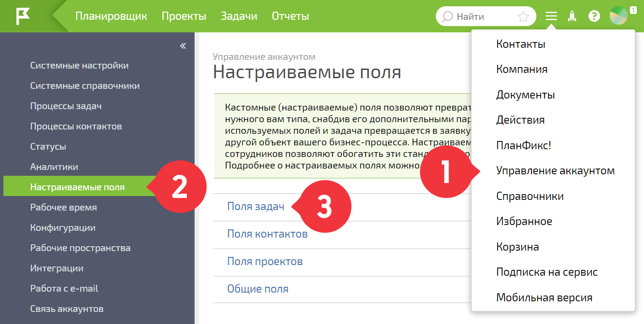Viewport: 644px width, 324px height.
Task: Select Действия in the menu
Action: pos(520,120)
